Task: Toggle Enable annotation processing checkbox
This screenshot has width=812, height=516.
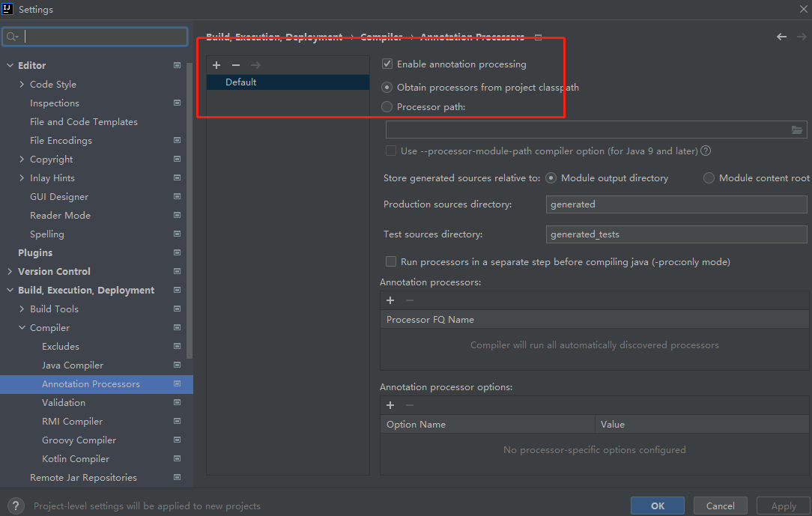Action: click(387, 64)
